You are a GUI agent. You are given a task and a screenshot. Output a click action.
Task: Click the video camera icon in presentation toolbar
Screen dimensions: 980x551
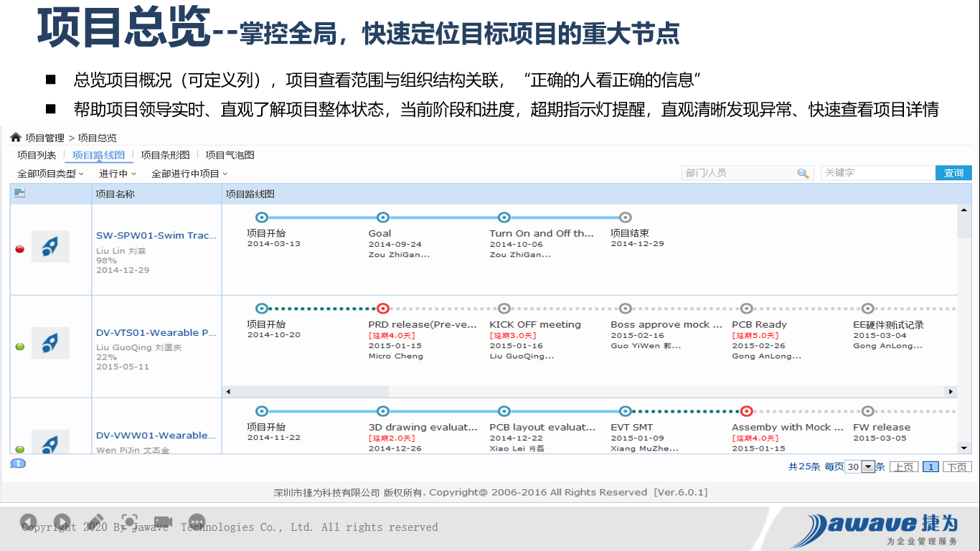(164, 522)
